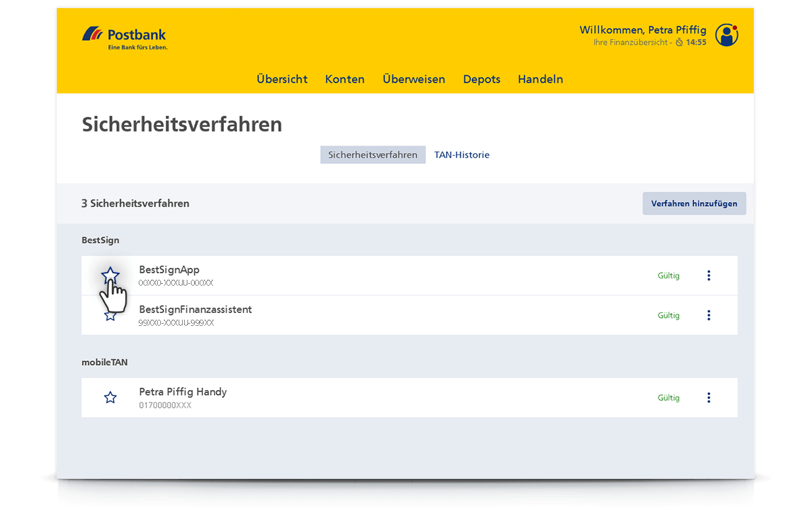The height and width of the screenshot is (508, 812).
Task: Open the three-dot menu for BestSignApp
Action: 708,276
